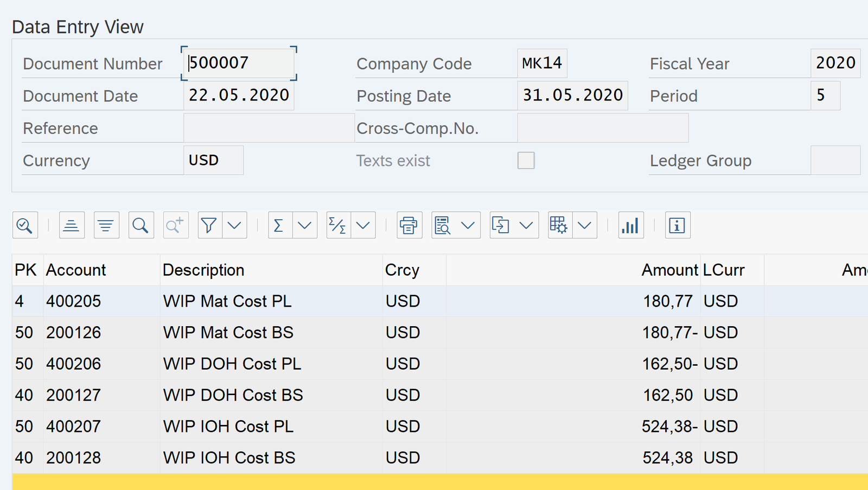868x490 pixels.
Task: Open the export options dropdown arrow
Action: [x=526, y=225]
